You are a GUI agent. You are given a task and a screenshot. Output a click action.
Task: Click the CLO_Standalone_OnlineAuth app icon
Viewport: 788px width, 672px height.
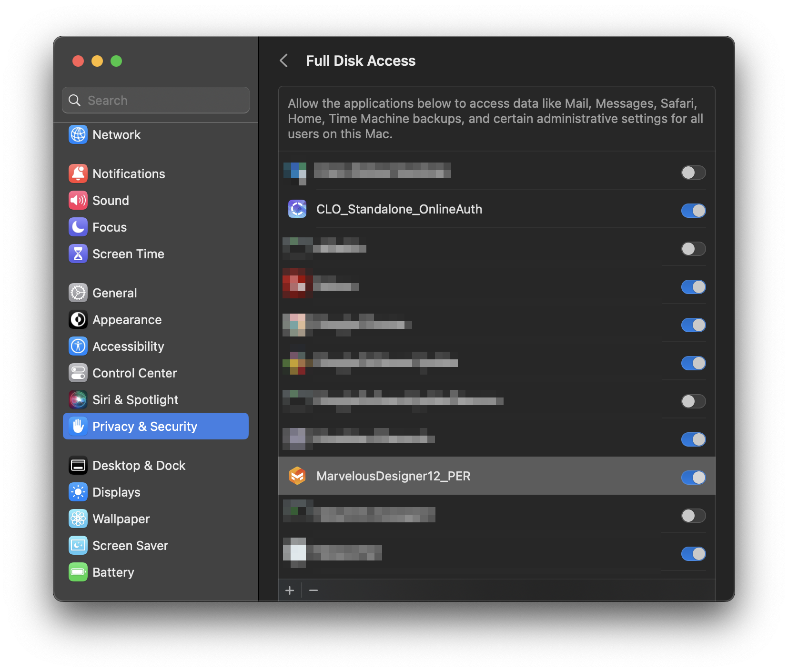[297, 209]
